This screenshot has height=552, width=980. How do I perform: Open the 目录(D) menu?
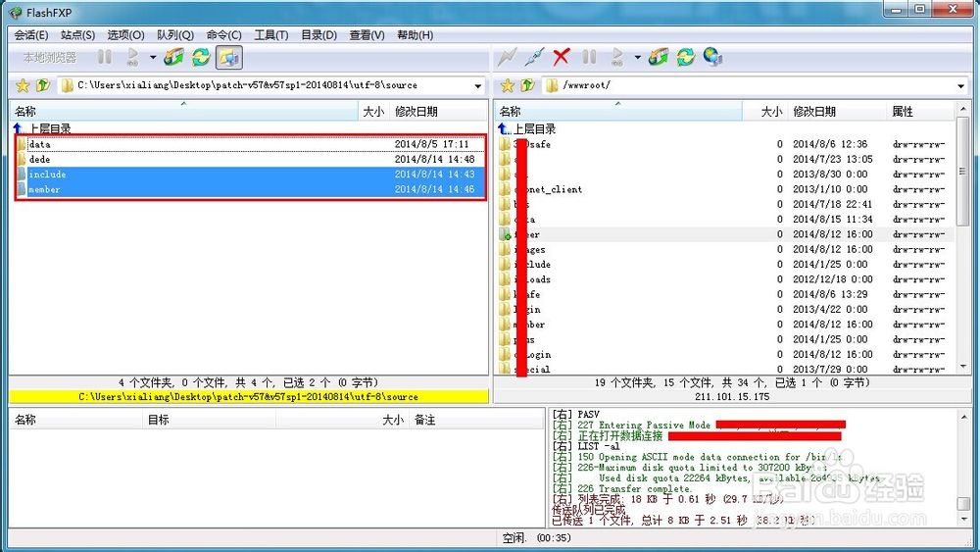click(x=318, y=35)
